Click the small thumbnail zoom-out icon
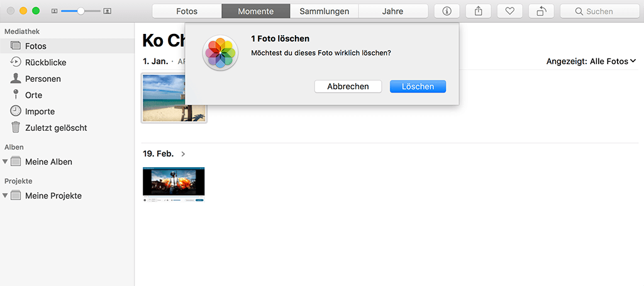This screenshot has width=644, height=286. coord(55,11)
